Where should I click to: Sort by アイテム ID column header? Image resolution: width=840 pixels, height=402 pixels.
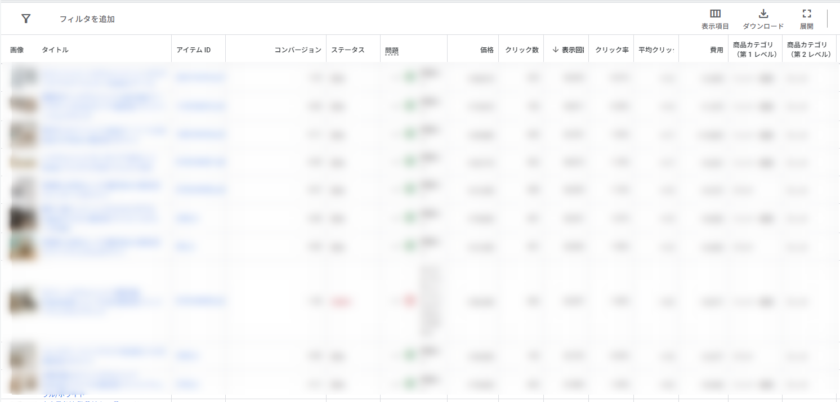click(193, 49)
